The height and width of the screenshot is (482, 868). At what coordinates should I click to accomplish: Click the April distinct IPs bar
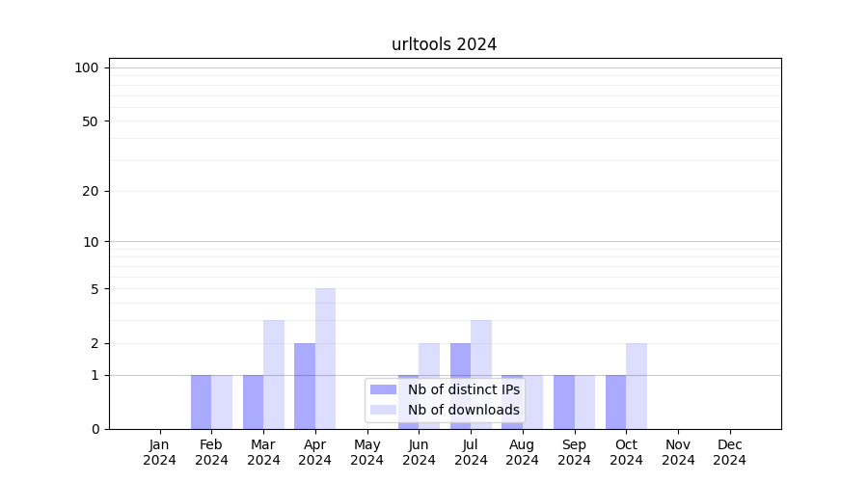[x=305, y=386]
